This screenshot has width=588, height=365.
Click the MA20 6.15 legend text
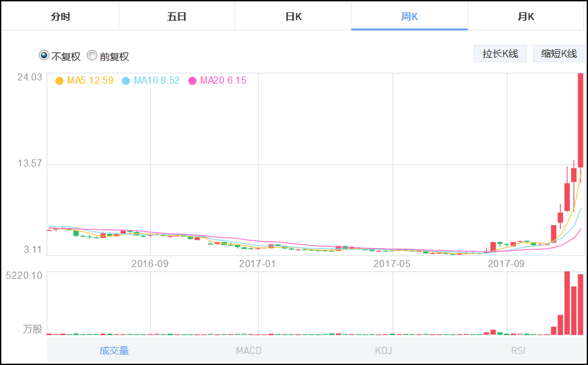223,80
